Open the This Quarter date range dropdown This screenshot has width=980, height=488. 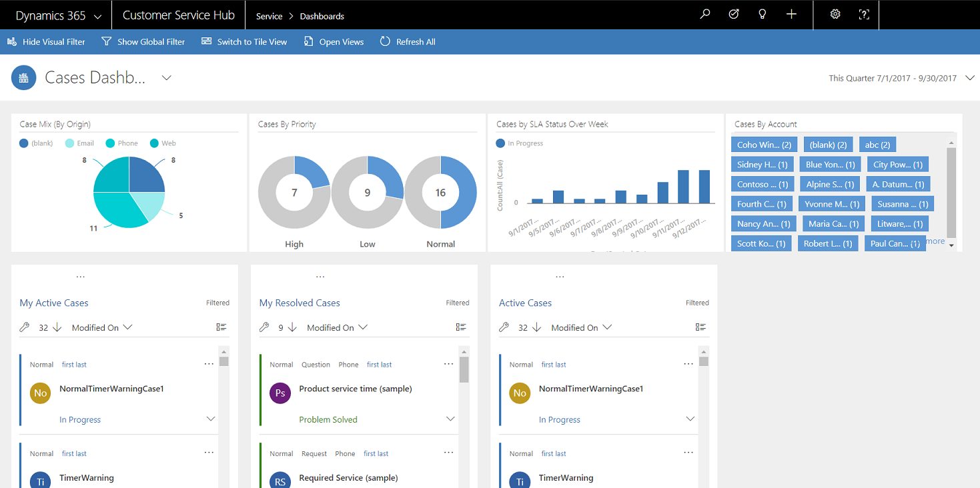click(901, 78)
